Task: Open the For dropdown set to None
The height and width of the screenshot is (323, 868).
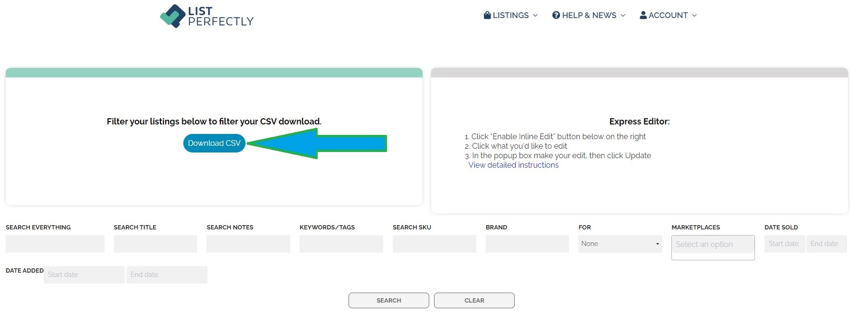Action: [x=620, y=244]
